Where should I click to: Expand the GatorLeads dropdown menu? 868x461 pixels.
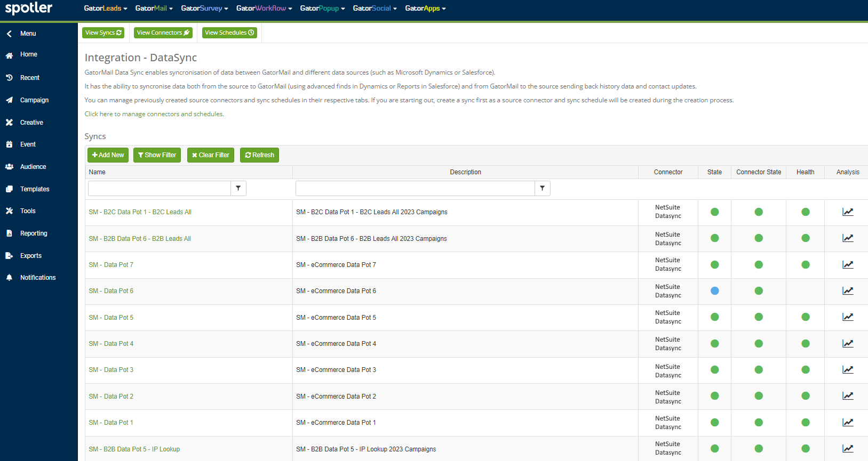point(105,9)
